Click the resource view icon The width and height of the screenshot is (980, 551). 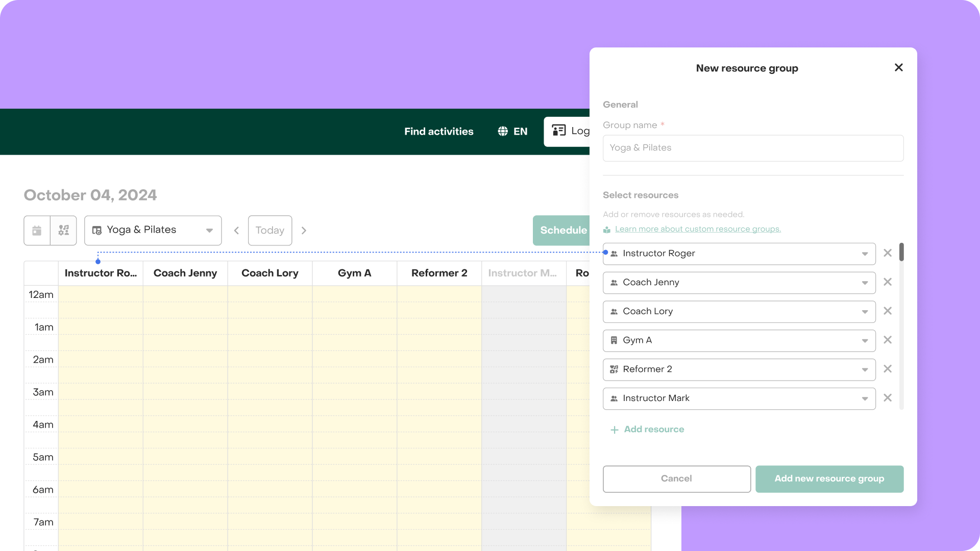pyautogui.click(x=64, y=231)
